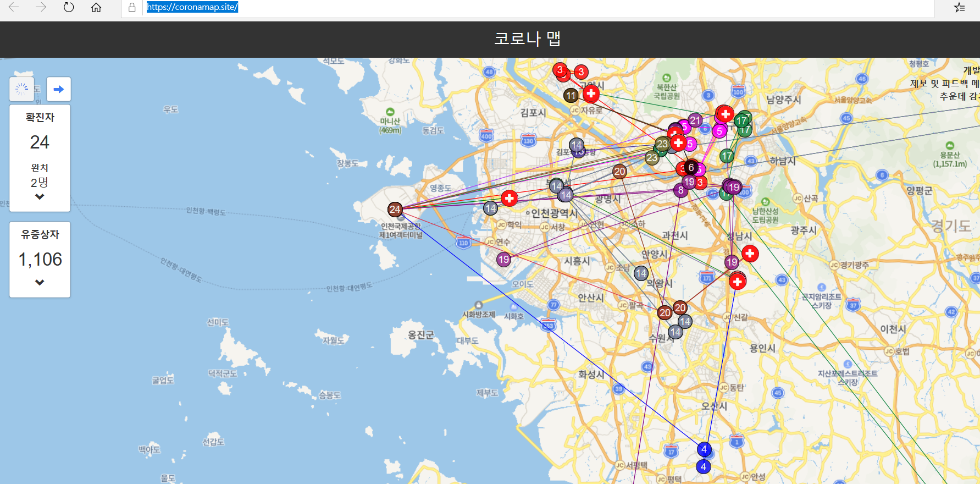Click the 마니산 (469m) mountain label
This screenshot has width=980, height=484.
click(x=390, y=125)
